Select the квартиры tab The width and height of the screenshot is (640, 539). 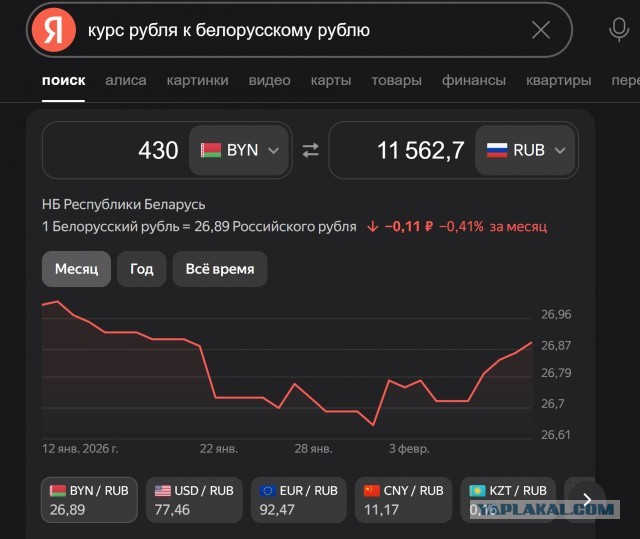click(x=559, y=80)
